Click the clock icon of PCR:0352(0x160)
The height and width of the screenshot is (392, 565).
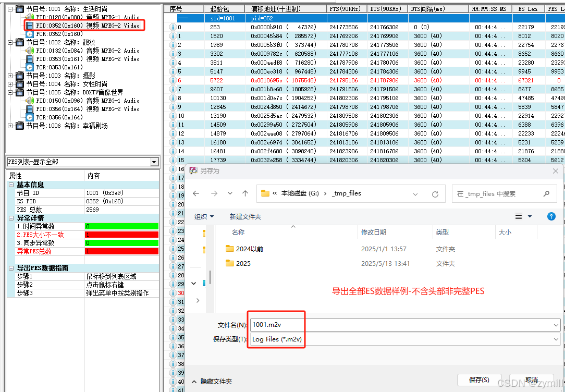point(30,34)
